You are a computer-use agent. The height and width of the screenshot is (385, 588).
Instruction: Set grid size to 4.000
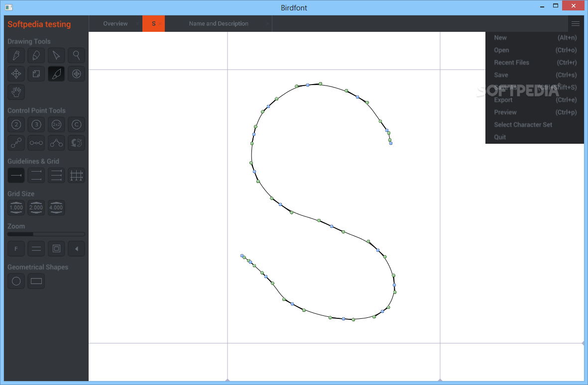pyautogui.click(x=56, y=208)
